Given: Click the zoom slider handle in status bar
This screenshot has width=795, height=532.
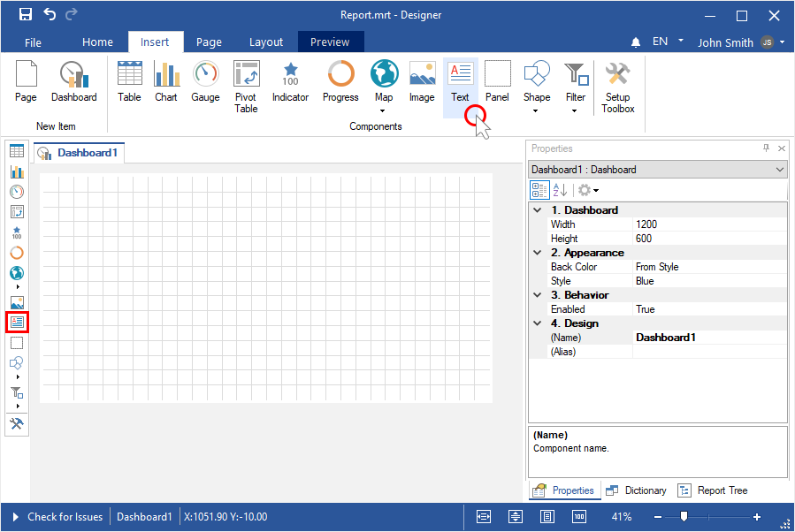Looking at the screenshot, I should click(684, 517).
